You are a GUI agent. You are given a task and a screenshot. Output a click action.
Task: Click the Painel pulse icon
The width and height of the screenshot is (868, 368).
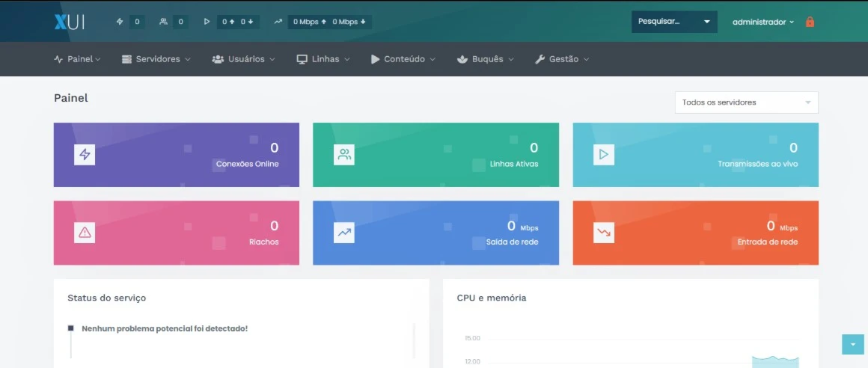[58, 59]
